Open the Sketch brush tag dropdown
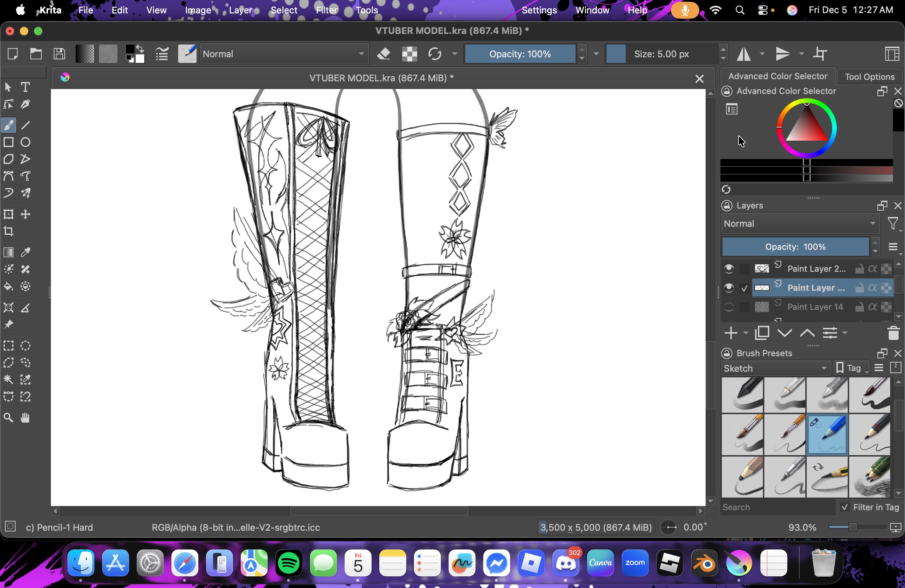The width and height of the screenshot is (905, 588). (775, 368)
